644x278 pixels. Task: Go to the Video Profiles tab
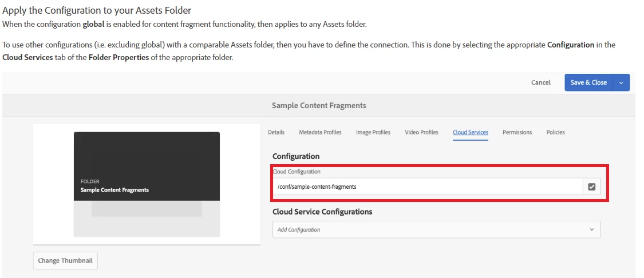(x=421, y=132)
